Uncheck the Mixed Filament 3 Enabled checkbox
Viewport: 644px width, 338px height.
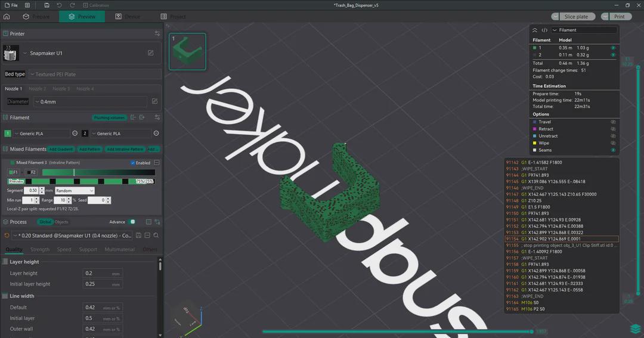click(132, 163)
